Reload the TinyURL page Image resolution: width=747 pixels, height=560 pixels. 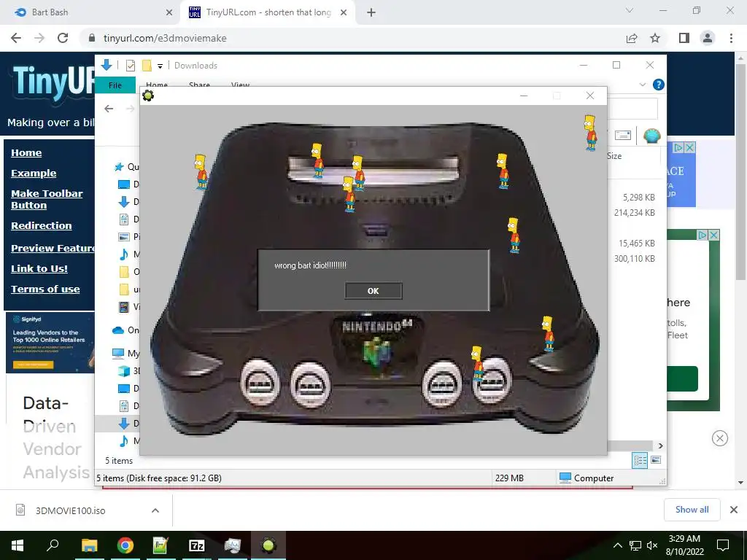click(63, 38)
